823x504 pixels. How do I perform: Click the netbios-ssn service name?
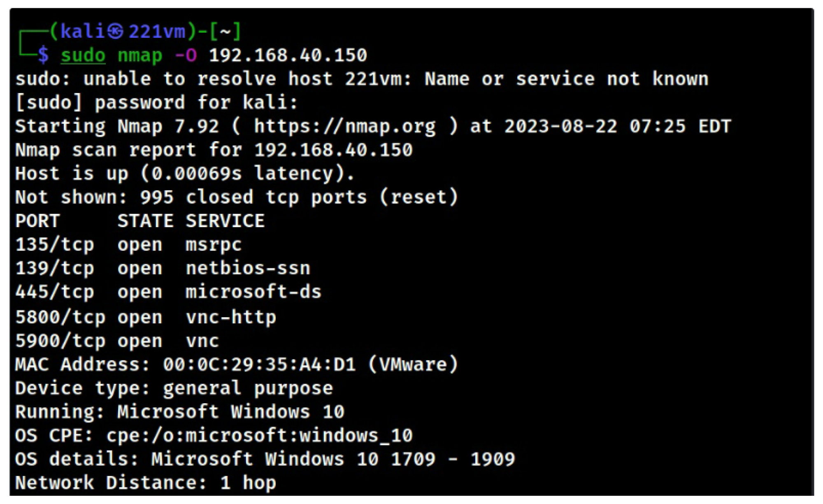(x=248, y=269)
